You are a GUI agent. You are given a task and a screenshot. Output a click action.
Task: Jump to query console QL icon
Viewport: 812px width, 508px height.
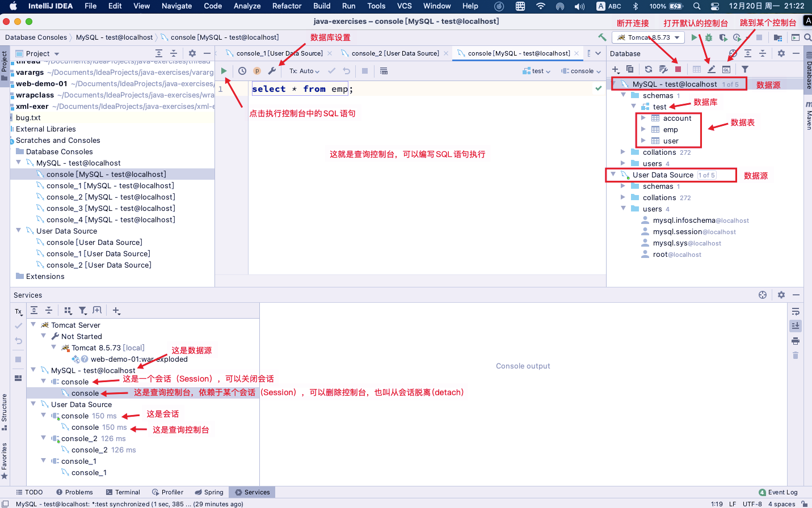coord(726,69)
